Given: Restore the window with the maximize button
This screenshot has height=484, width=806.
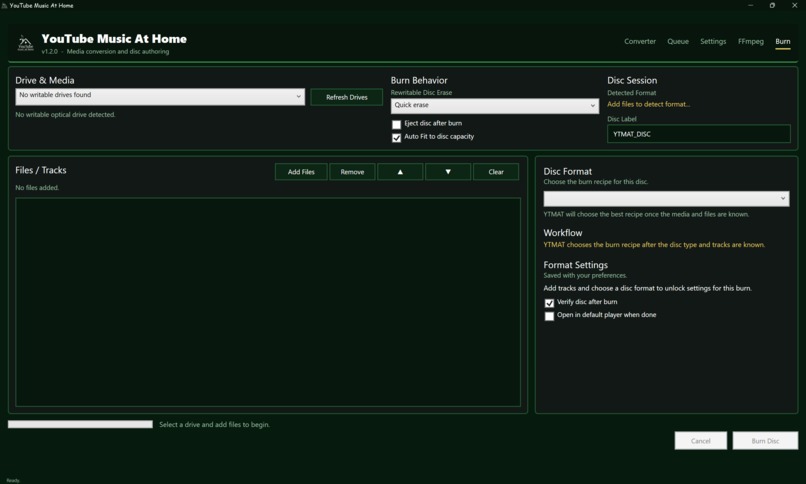Looking at the screenshot, I should (x=772, y=6).
